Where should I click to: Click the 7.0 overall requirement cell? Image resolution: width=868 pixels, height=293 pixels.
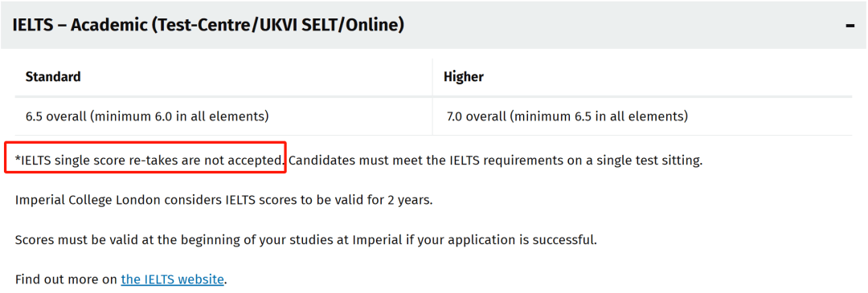click(643, 116)
